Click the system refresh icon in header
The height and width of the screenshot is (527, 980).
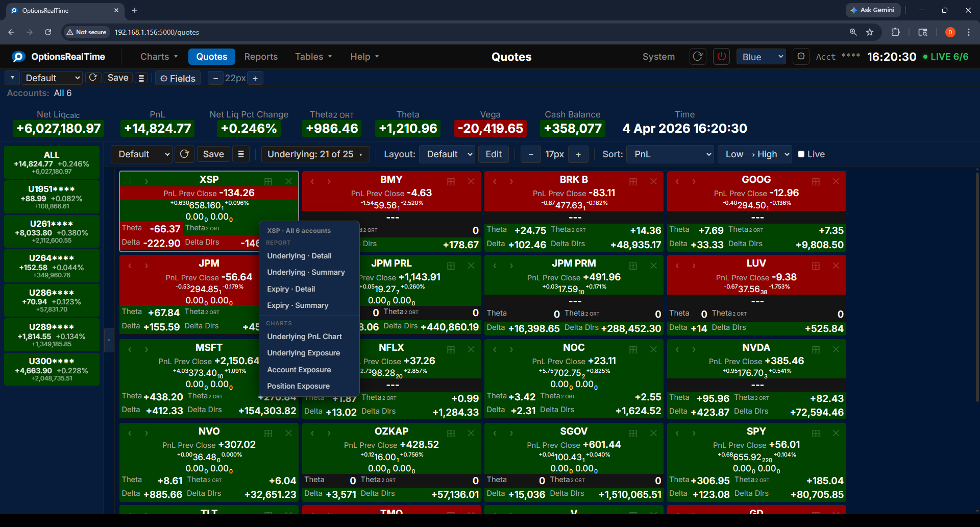(x=698, y=56)
